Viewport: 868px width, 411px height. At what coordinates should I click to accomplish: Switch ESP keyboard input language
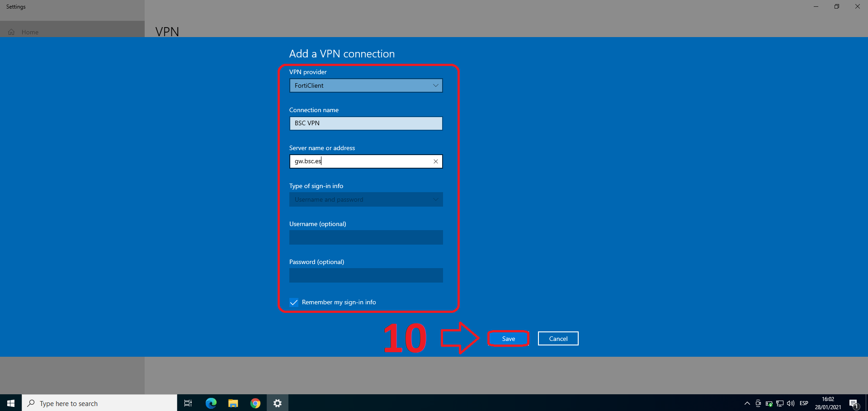pyautogui.click(x=804, y=403)
